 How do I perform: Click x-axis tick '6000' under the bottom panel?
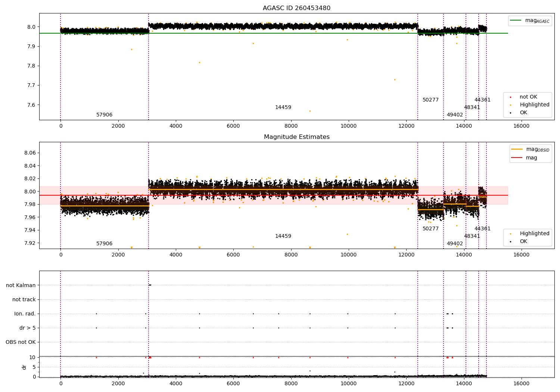(233, 384)
